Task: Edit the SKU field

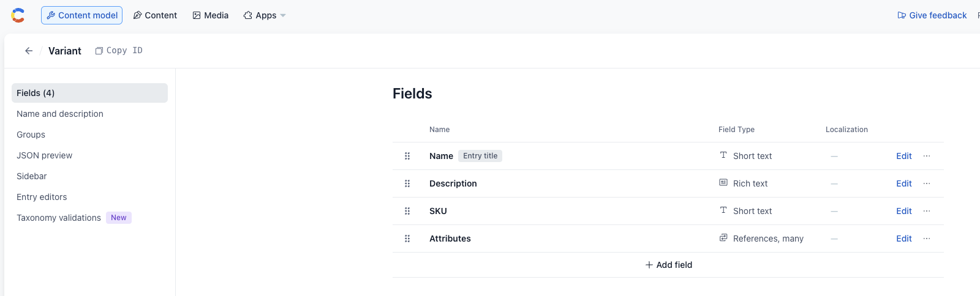Action: click(903, 211)
